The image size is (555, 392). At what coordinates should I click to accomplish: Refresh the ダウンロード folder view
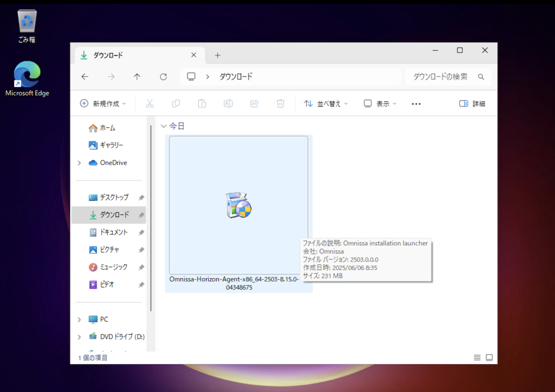coord(163,77)
